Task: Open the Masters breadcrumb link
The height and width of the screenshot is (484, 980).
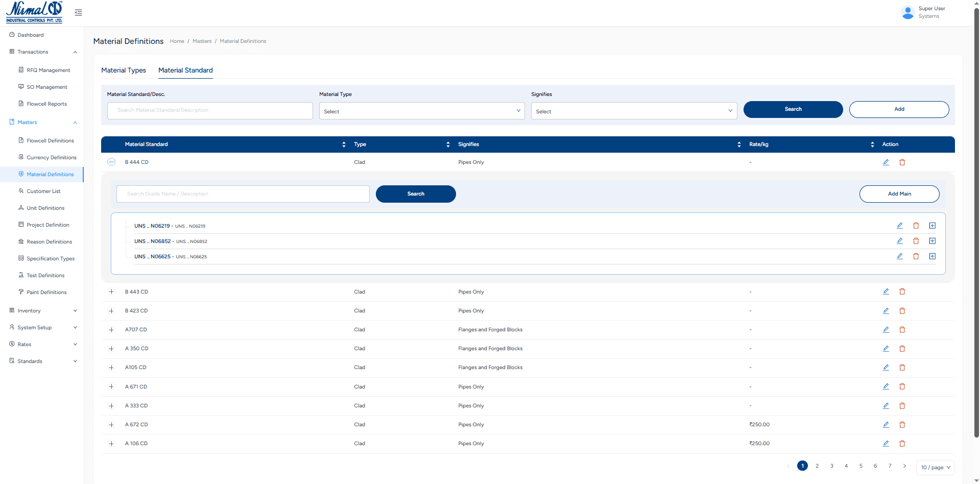Action: 202,41
